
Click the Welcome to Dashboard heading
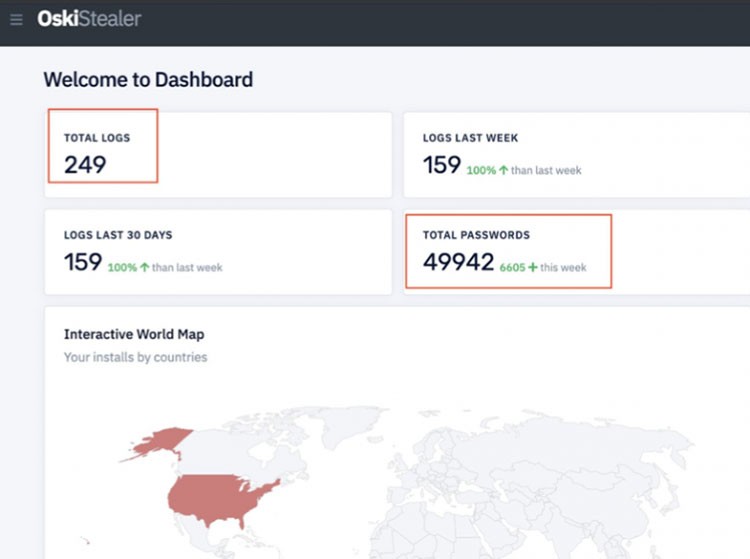[x=148, y=79]
